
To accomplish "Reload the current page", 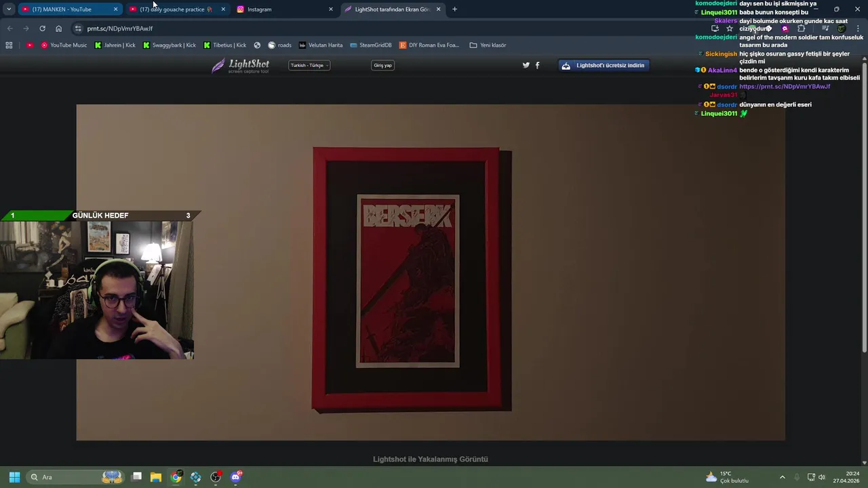I will pyautogui.click(x=42, y=28).
